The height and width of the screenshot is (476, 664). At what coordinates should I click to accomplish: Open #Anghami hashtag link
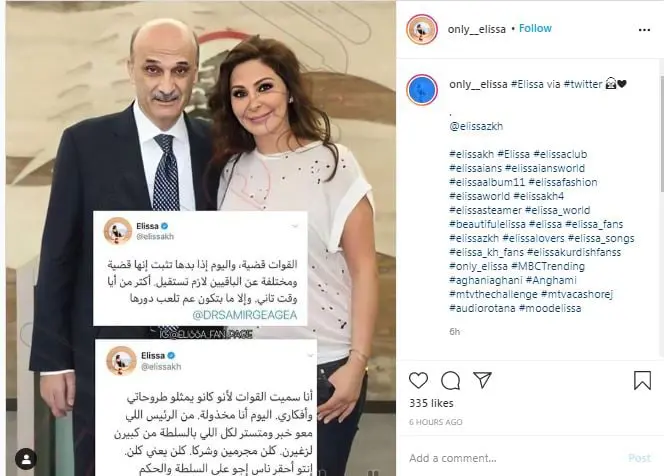pyautogui.click(x=551, y=280)
